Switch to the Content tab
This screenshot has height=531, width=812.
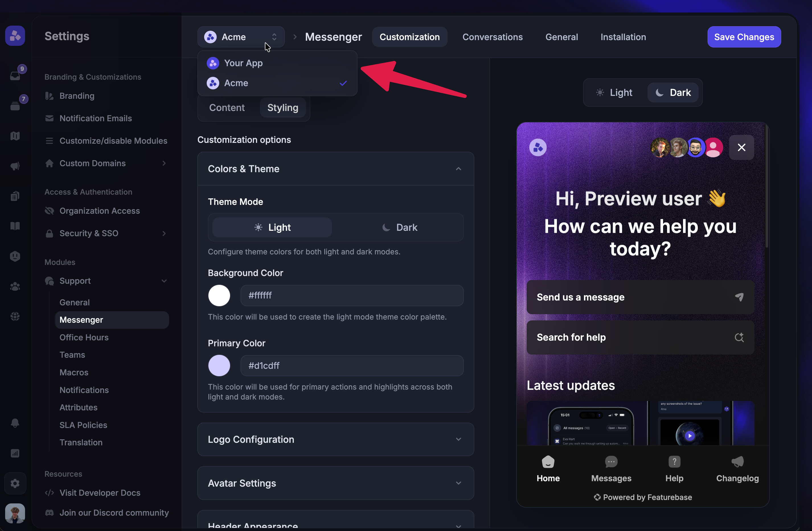[x=227, y=108]
